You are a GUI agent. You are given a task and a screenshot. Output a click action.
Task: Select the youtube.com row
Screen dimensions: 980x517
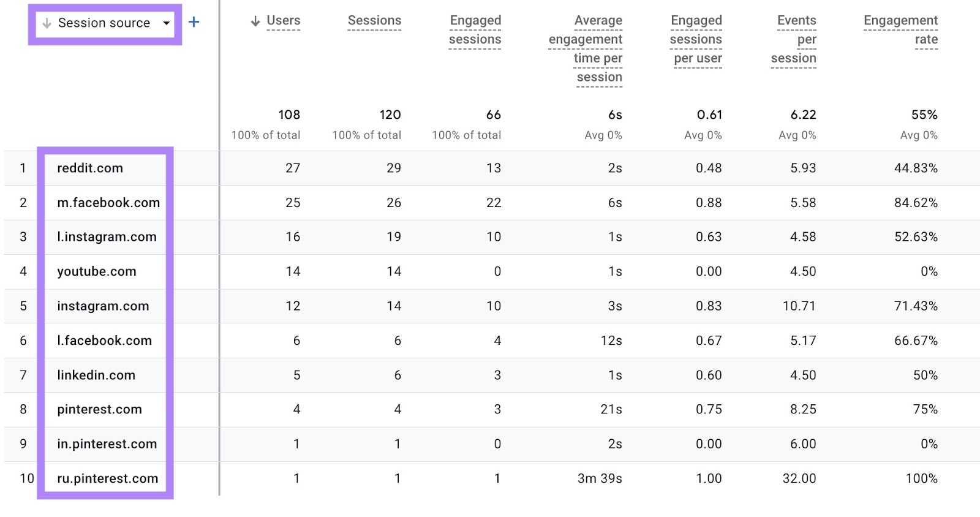pyautogui.click(x=97, y=271)
